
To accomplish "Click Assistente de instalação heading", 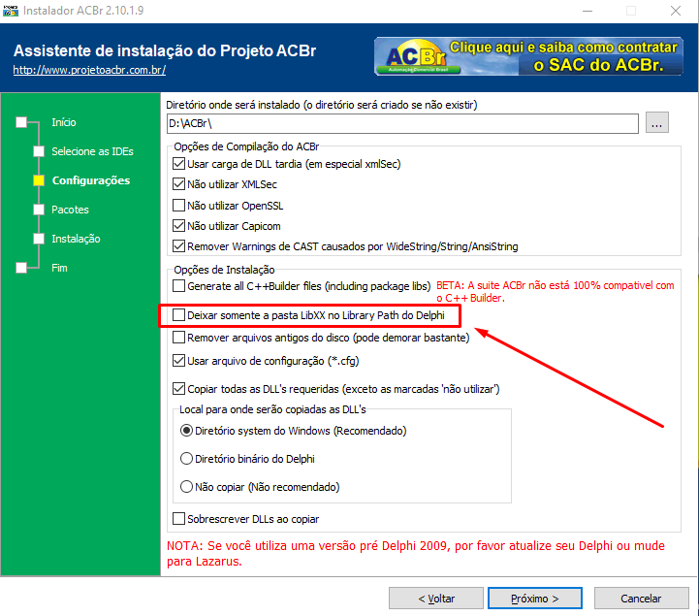I will coord(165,50).
